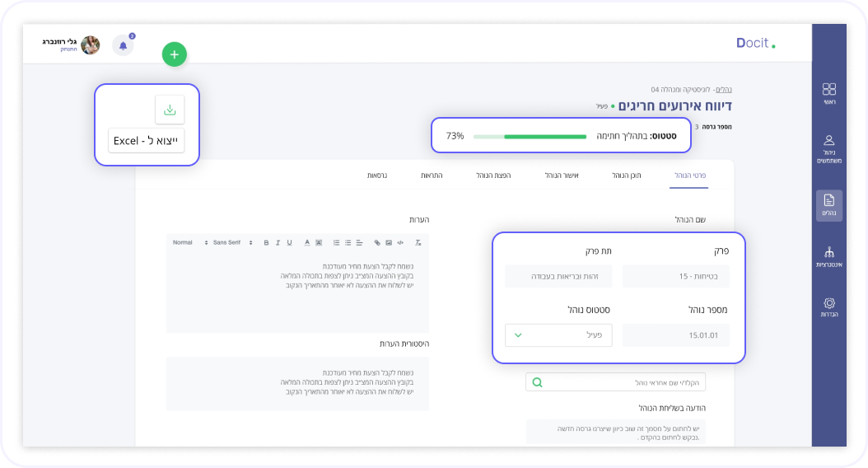Open the Normal heading style dropdown
This screenshot has width=868, height=468.
pyautogui.click(x=186, y=243)
